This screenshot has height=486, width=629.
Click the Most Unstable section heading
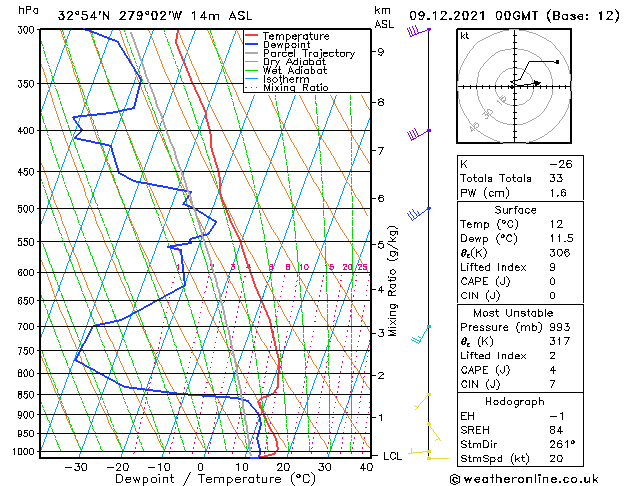point(515,314)
